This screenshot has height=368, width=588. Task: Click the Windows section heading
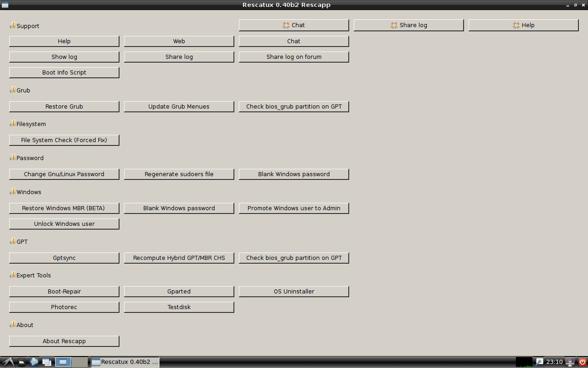pos(25,192)
